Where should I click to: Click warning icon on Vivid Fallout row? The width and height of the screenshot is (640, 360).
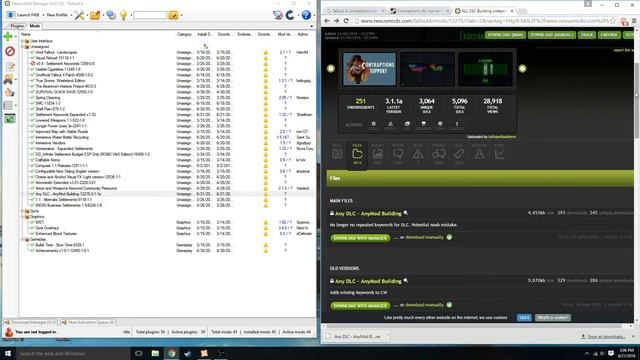[x=266, y=53]
